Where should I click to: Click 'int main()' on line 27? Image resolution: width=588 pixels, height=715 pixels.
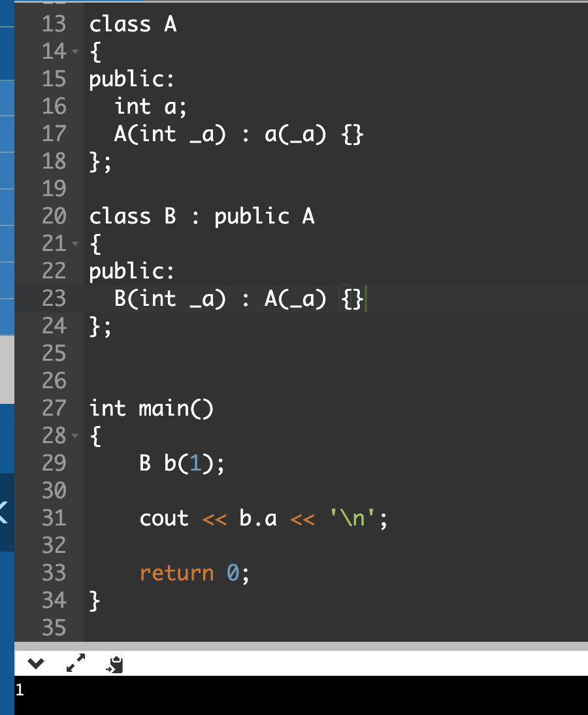click(x=152, y=408)
